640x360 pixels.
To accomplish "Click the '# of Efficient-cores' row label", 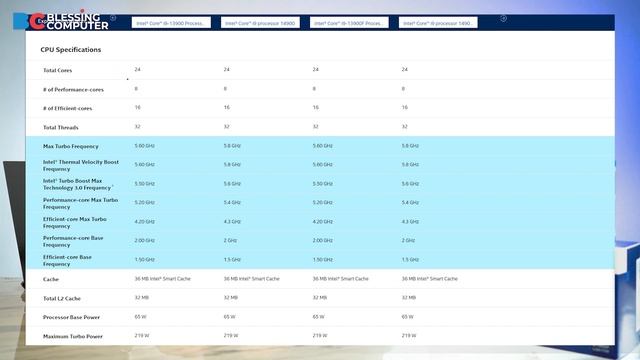I will coord(68,108).
